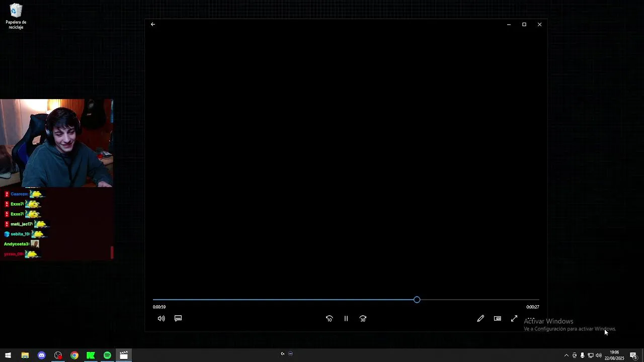Seek to the start of the progress bar

click(x=154, y=300)
